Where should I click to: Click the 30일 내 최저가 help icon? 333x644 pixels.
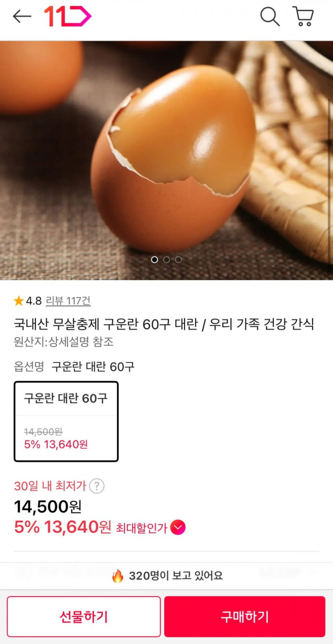(x=97, y=486)
